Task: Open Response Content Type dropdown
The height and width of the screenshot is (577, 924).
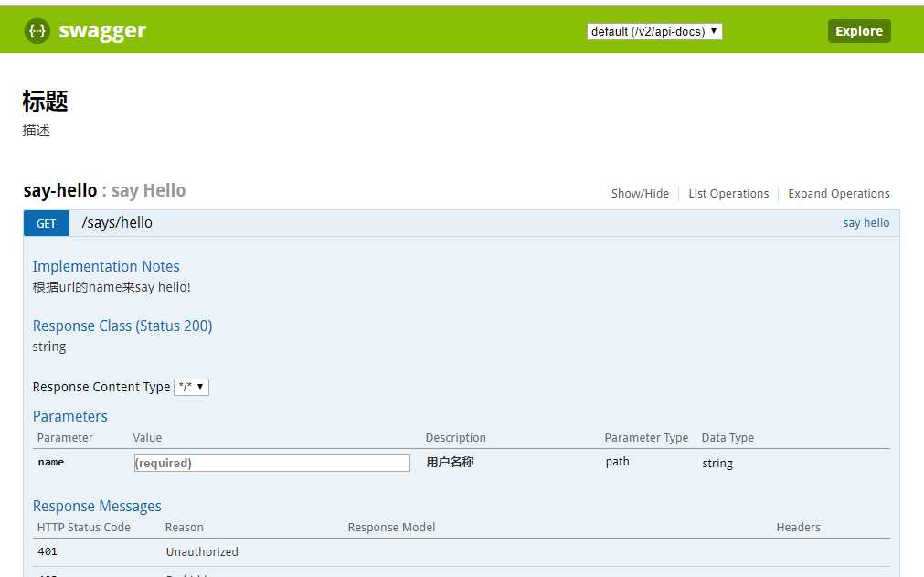Action: coord(192,387)
